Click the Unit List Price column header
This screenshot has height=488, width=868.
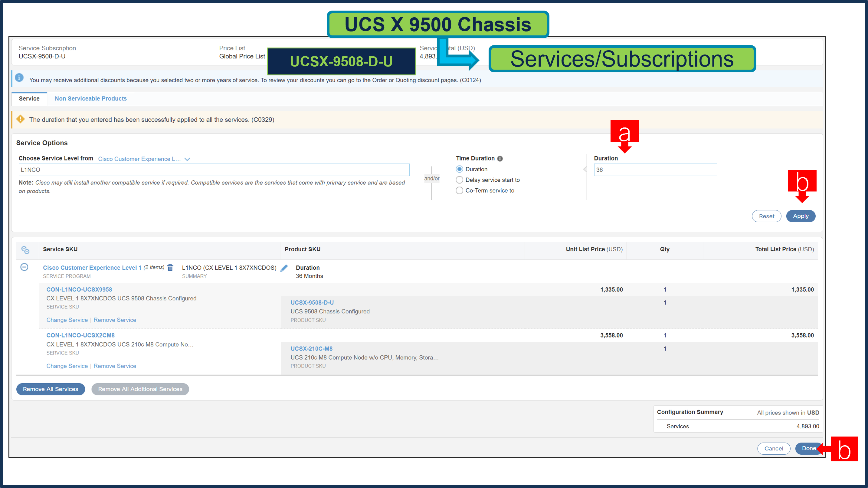pyautogui.click(x=594, y=249)
